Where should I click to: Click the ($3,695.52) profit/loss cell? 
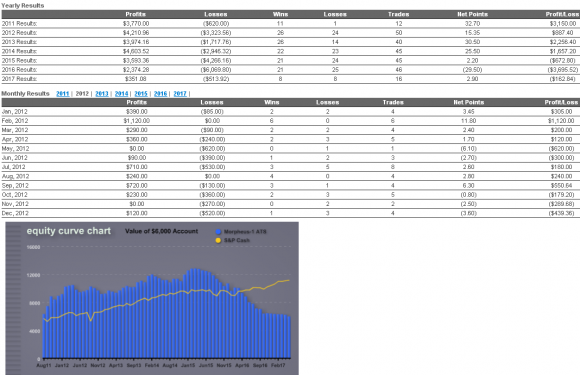pos(563,70)
